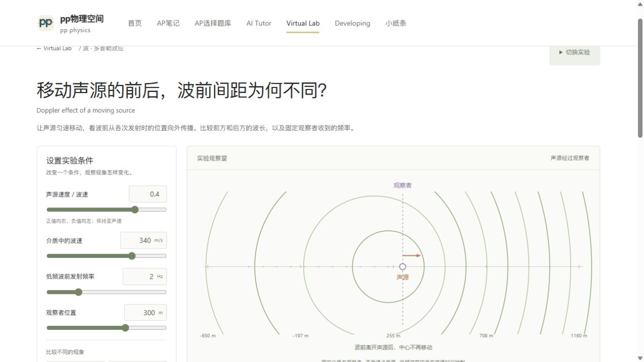Click the 300 m observer position input
Image resolution: width=644 pixels, height=362 pixels.
pyautogui.click(x=146, y=313)
